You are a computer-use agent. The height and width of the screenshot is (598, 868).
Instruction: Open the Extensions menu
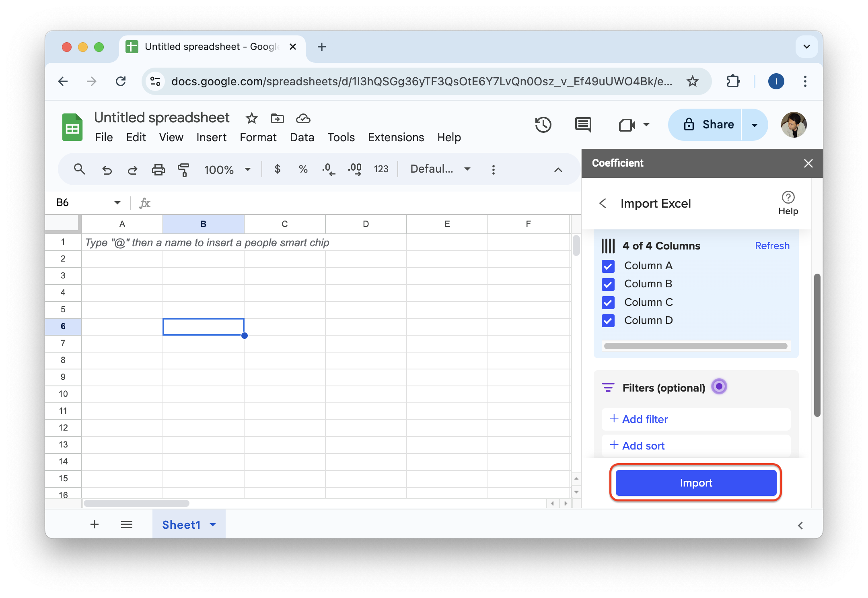[396, 137]
